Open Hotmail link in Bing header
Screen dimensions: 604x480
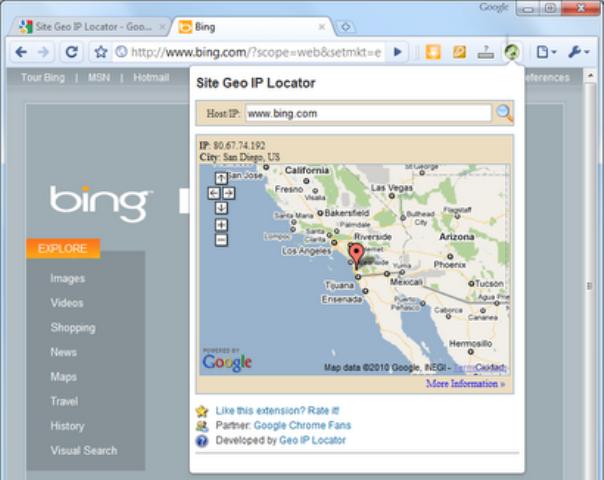click(151, 77)
